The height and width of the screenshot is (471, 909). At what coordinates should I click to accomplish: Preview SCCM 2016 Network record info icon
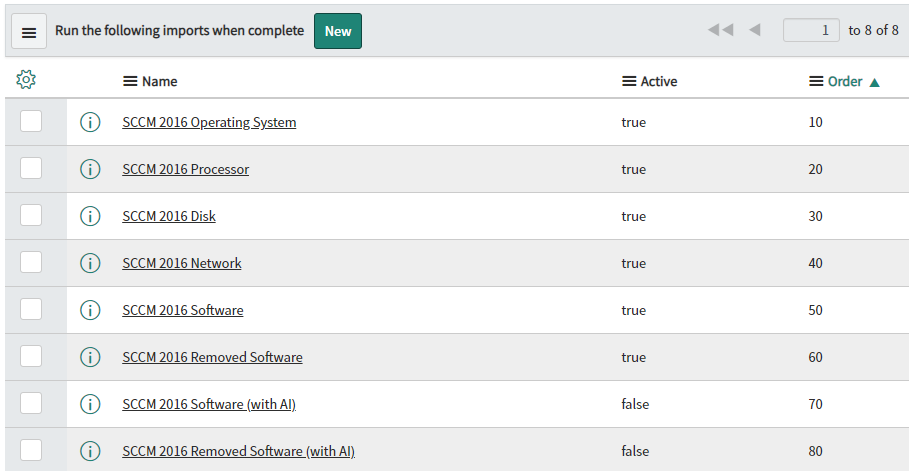click(x=90, y=263)
